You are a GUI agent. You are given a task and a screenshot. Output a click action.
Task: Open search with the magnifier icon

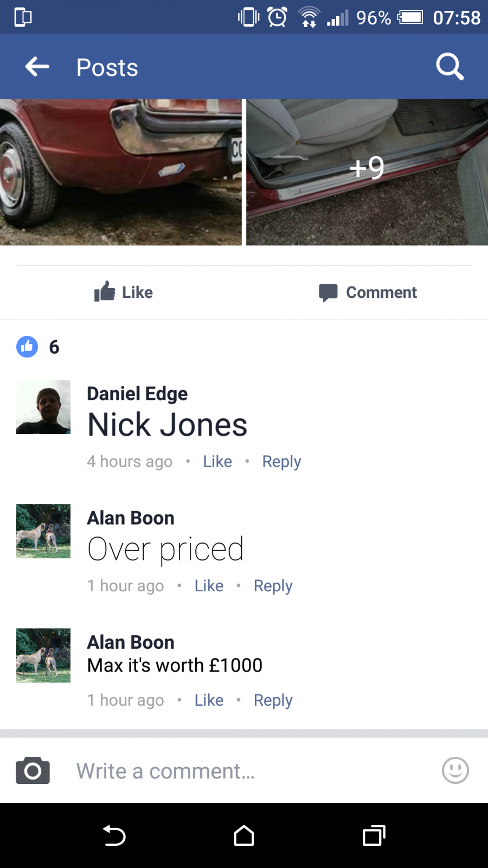coord(450,67)
